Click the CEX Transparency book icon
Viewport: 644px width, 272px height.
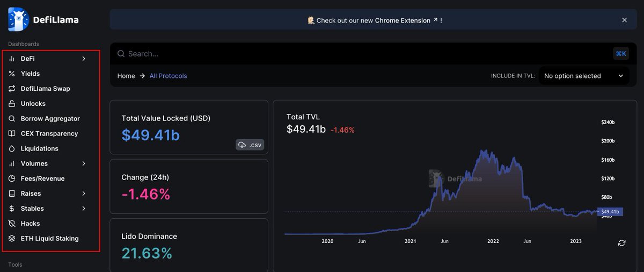click(12, 134)
